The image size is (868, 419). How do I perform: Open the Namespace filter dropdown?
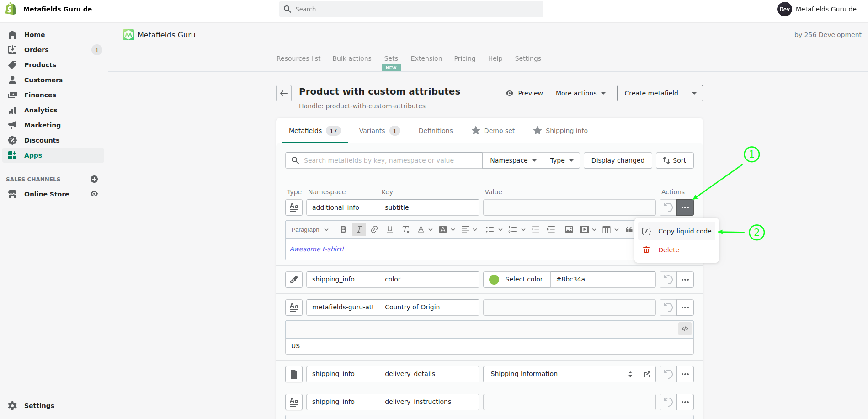pyautogui.click(x=513, y=160)
